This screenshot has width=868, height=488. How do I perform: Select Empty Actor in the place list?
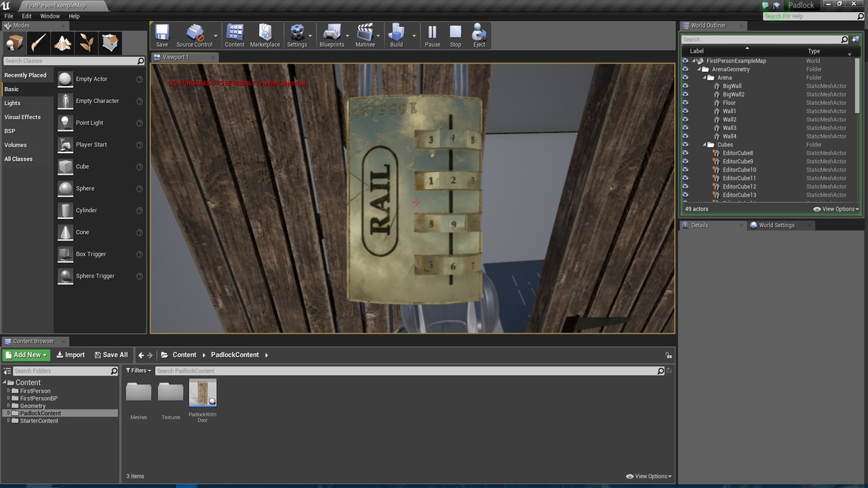100,79
